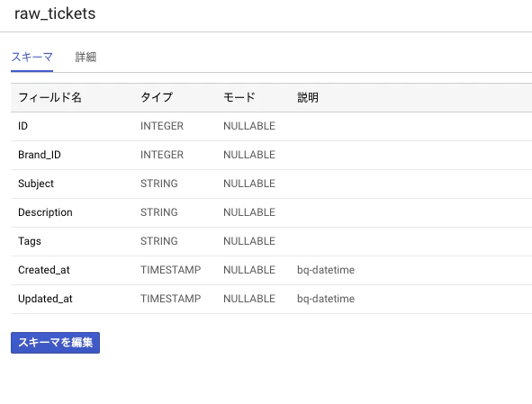
Task: Click NULLABLE mode in Brand_ID row
Action: click(249, 155)
